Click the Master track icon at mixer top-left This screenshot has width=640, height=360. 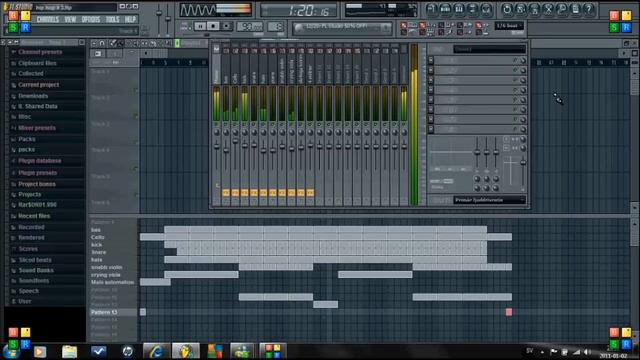pyautogui.click(x=216, y=49)
